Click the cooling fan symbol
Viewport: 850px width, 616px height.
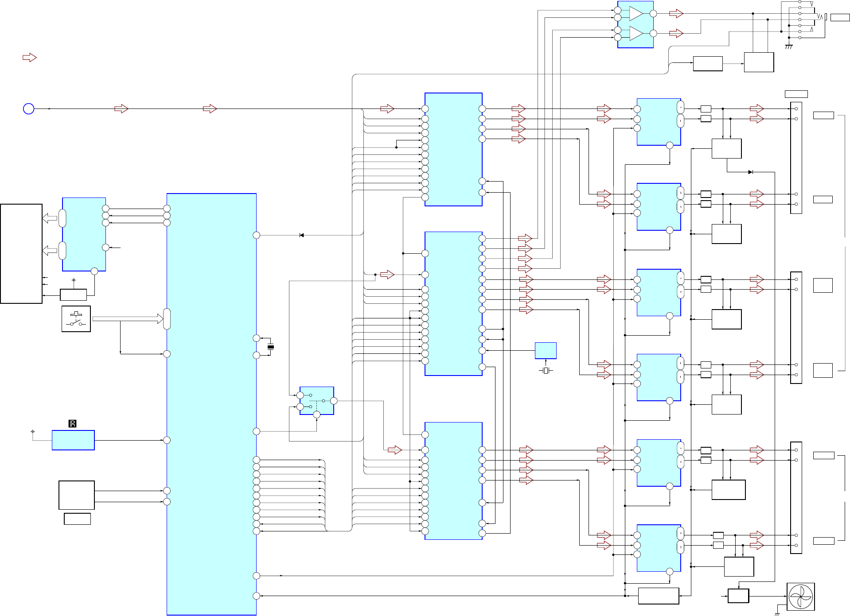point(800,597)
